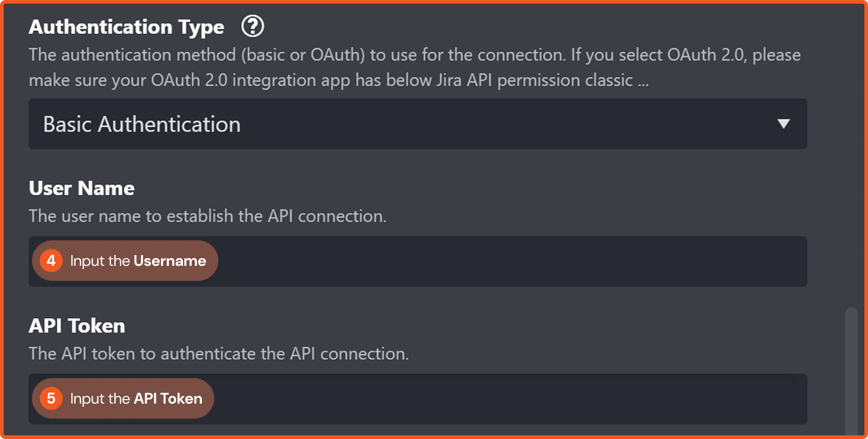Click the orange step 4 badge

pos(51,261)
